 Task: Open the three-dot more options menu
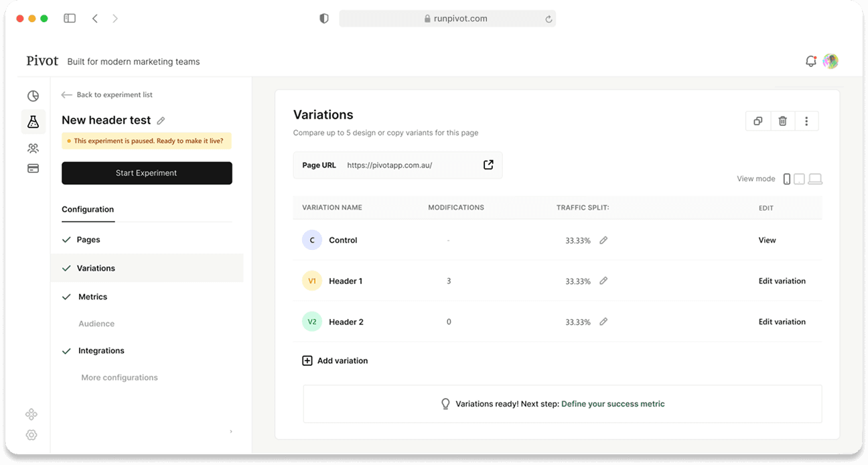pos(806,121)
